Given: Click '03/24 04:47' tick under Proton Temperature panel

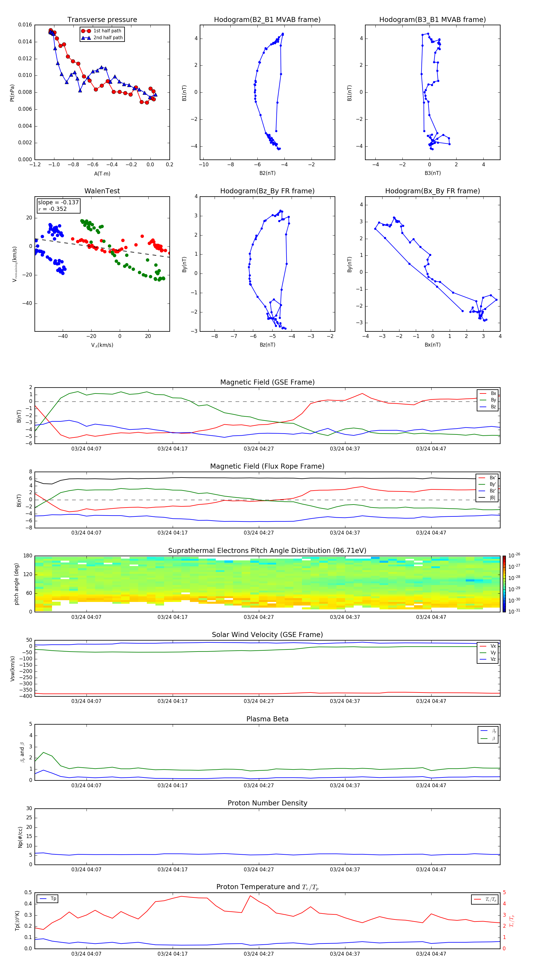Looking at the screenshot, I should click(431, 954).
